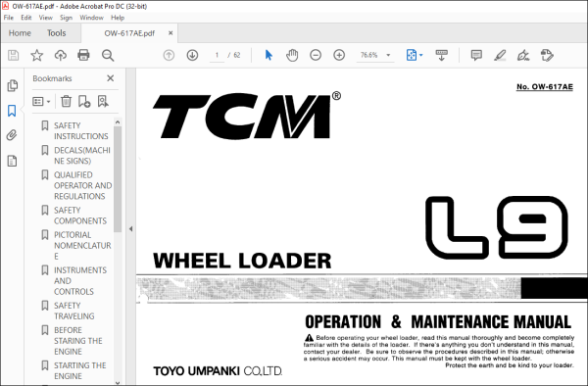Toggle the Page Thumbnails panel
The height and width of the screenshot is (386, 588).
pos(12,85)
